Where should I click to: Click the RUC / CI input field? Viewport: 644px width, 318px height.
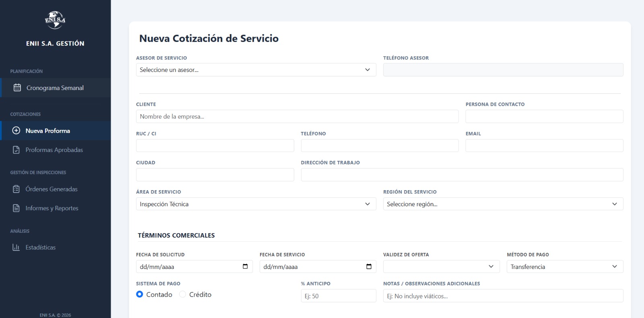pyautogui.click(x=215, y=146)
